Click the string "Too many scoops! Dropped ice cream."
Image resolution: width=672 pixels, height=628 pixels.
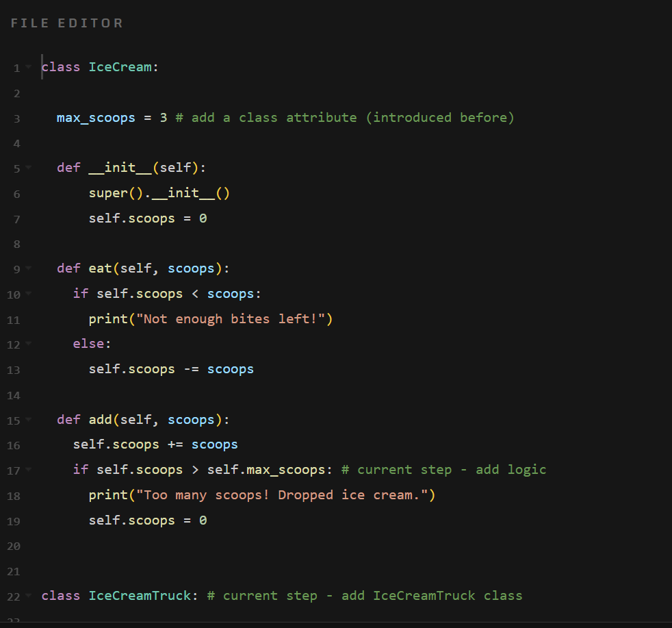pos(281,495)
